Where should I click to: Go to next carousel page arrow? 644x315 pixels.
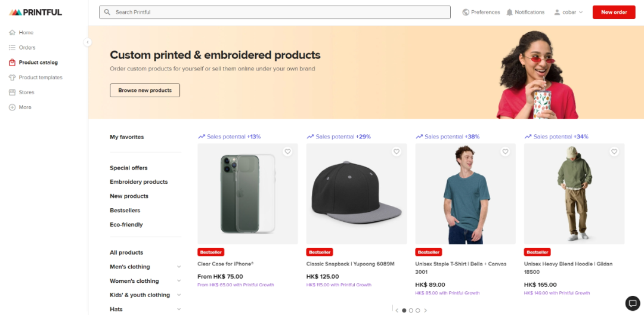(x=425, y=310)
